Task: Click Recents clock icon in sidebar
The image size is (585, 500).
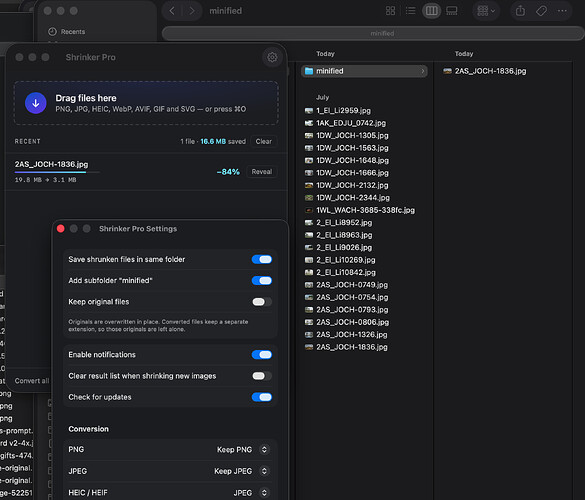Action: [52, 32]
